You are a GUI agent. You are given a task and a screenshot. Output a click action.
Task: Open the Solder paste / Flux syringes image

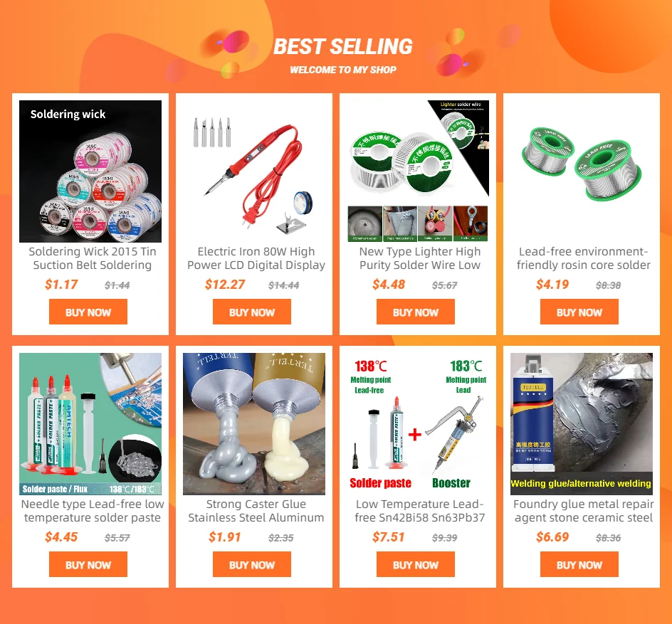[90, 424]
